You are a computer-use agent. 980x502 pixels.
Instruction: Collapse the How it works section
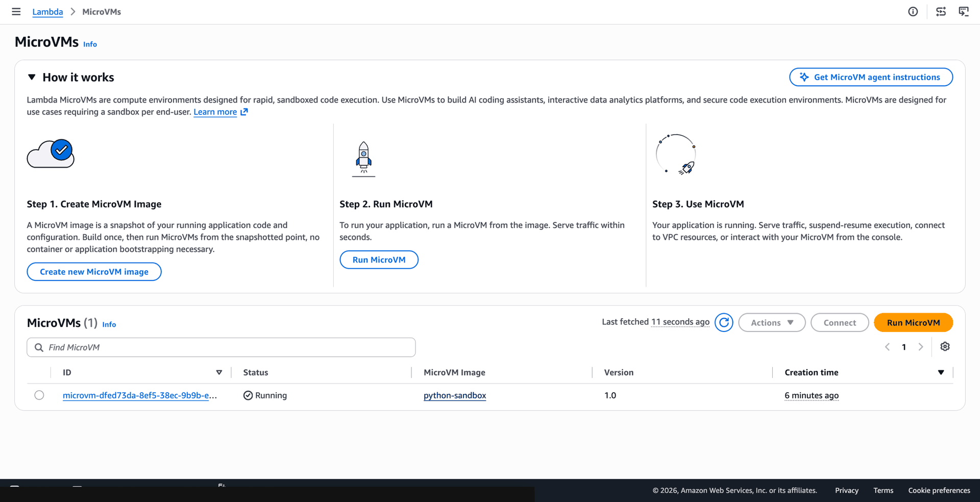(32, 77)
